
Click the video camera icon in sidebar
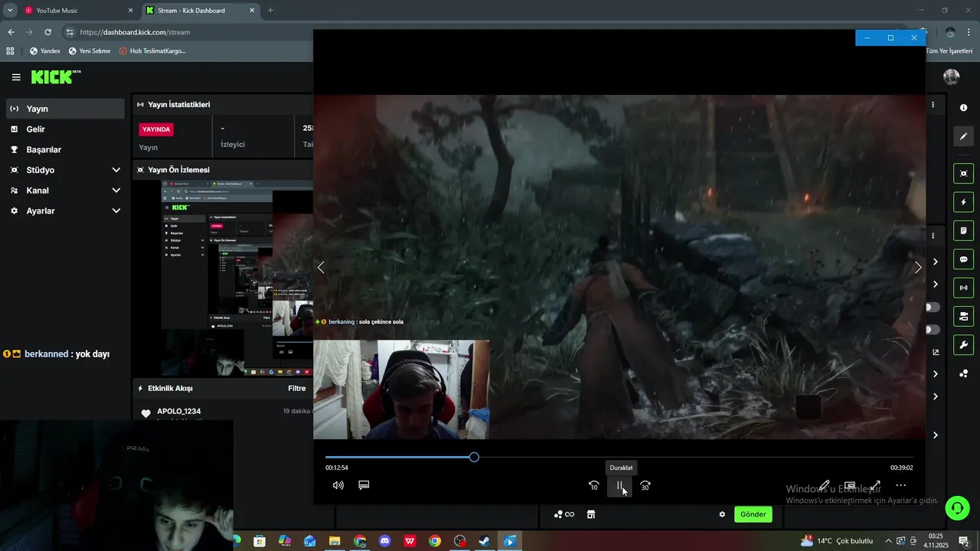click(x=963, y=316)
